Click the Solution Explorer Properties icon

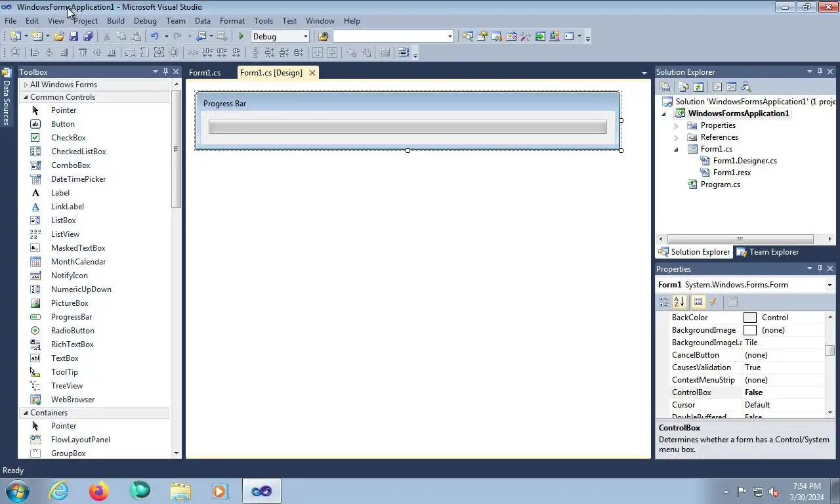click(665, 87)
